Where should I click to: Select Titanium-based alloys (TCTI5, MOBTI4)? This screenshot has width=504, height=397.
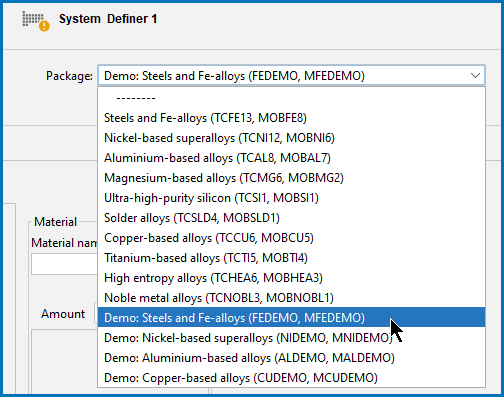pyautogui.click(x=291, y=258)
